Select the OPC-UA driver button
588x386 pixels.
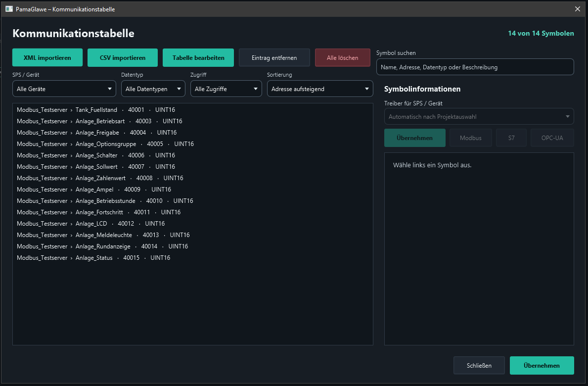(552, 138)
